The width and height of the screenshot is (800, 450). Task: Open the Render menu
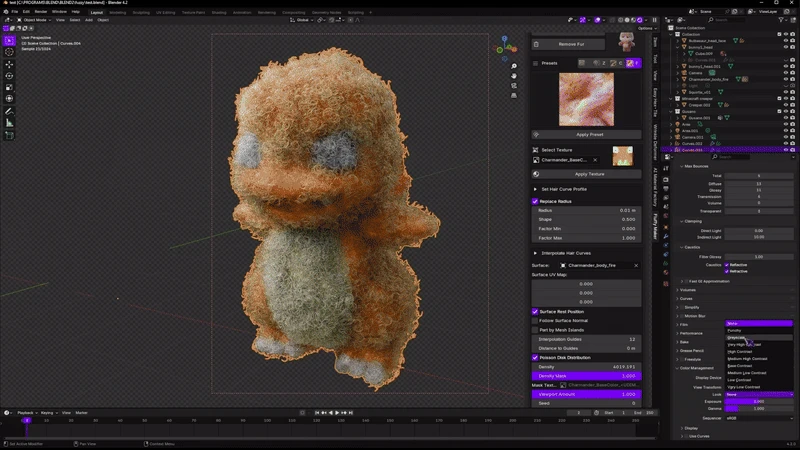[x=41, y=12]
